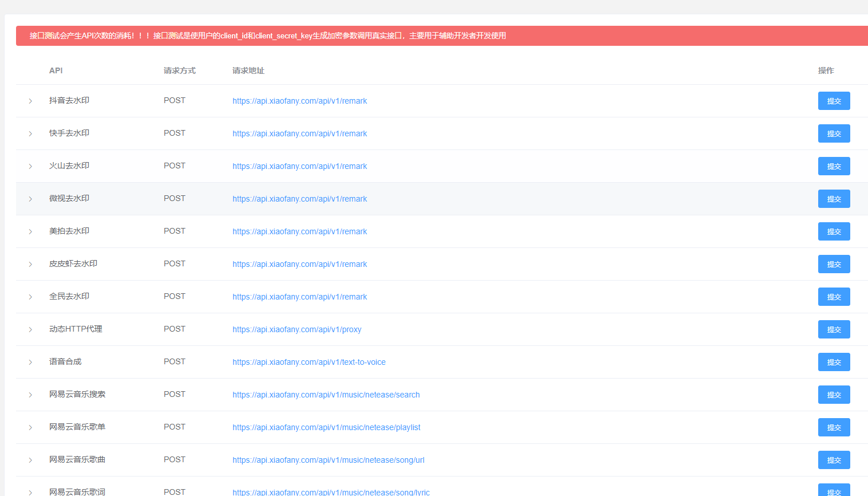The image size is (868, 496).
Task: Submit the 皮皮虾去水印 API test
Action: (834, 264)
